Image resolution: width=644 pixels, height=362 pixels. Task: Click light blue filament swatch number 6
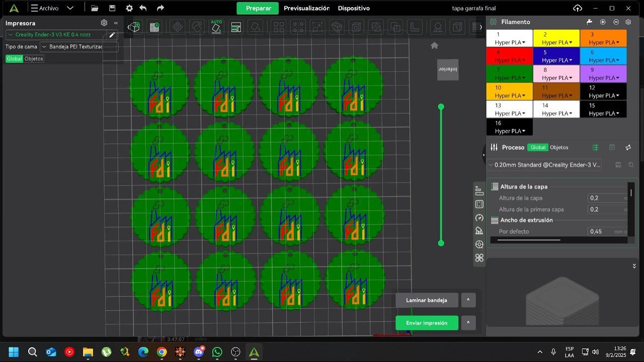point(603,56)
